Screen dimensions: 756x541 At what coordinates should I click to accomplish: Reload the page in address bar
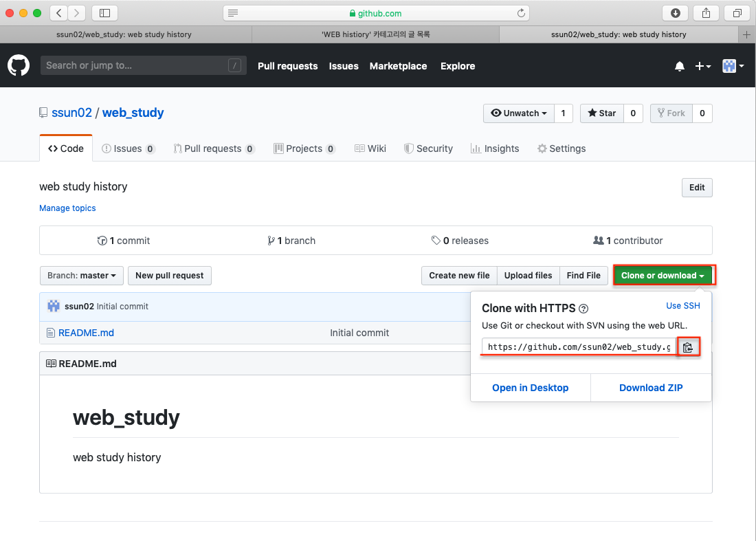click(521, 13)
